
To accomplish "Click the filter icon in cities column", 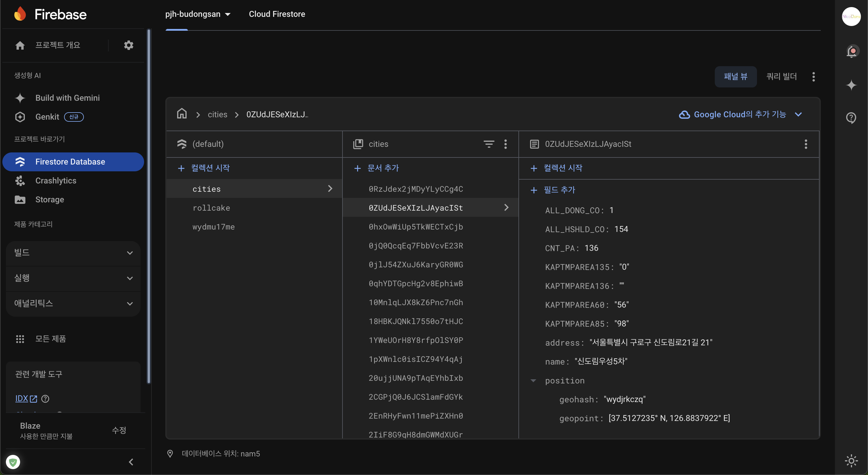I will point(489,144).
